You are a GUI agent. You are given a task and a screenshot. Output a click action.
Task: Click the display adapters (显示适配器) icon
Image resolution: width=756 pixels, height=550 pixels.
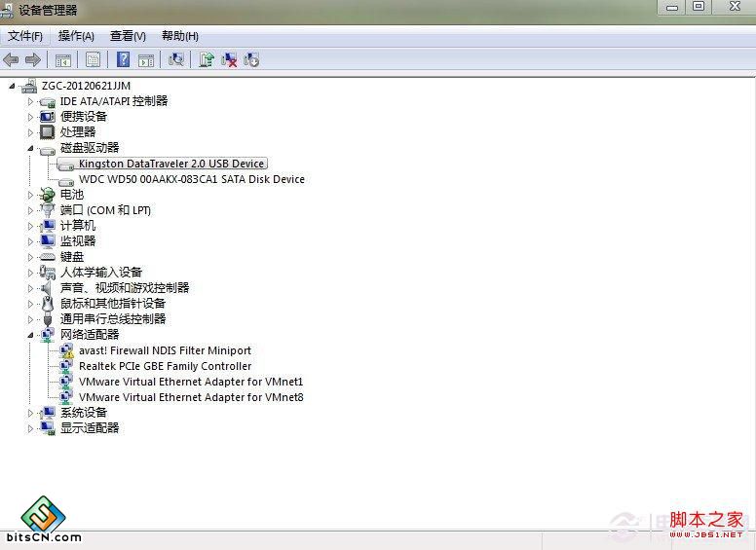48,428
